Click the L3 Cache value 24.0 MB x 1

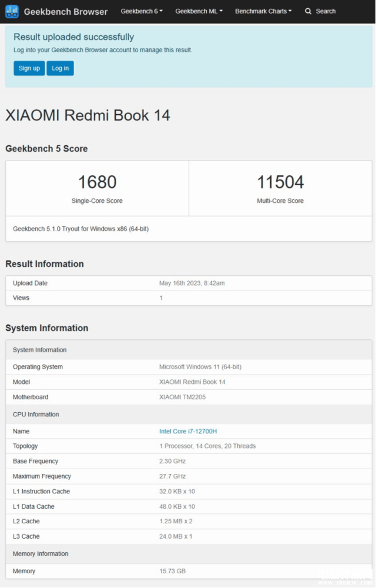click(176, 536)
